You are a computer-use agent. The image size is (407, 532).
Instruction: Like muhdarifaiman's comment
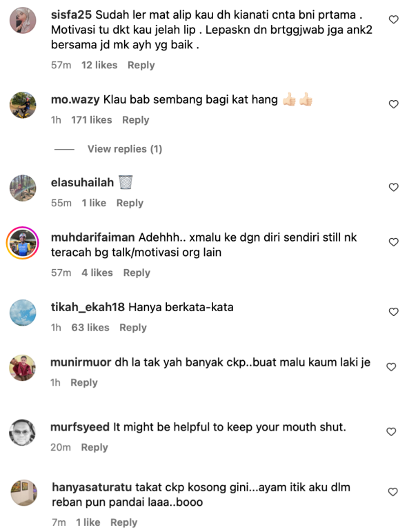point(393,242)
